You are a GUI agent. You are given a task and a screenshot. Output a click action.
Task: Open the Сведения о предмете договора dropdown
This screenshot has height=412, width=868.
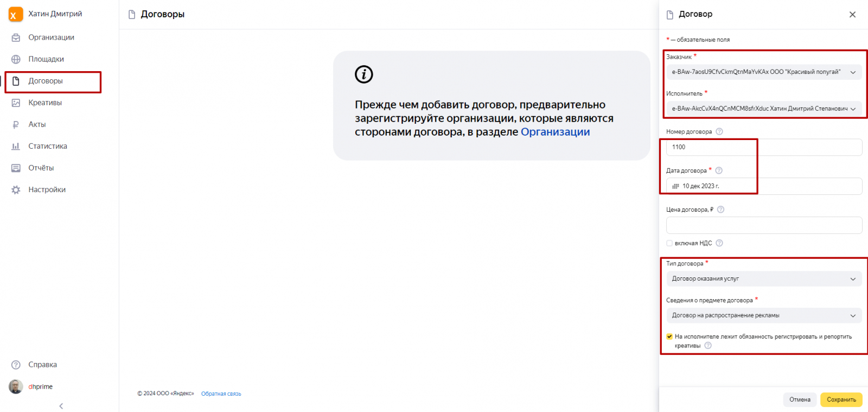(764, 315)
